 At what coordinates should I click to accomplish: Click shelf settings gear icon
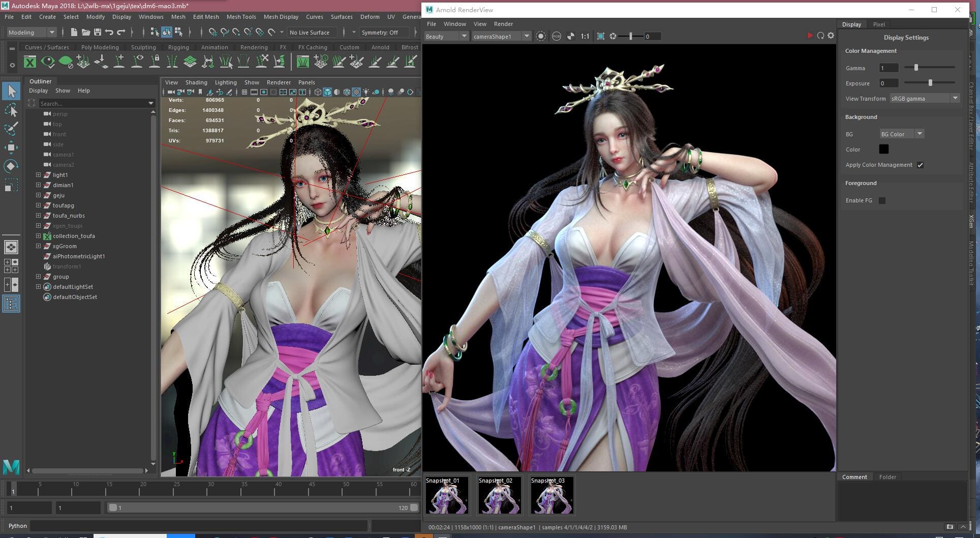pos(12,65)
